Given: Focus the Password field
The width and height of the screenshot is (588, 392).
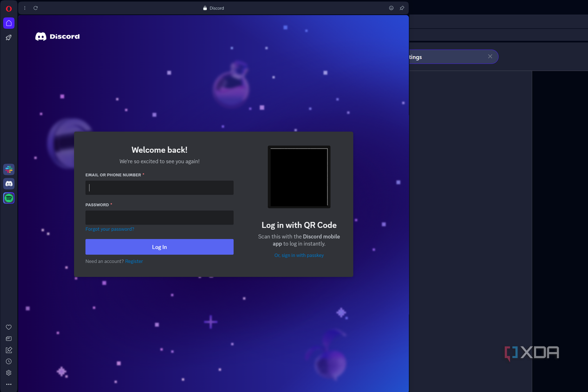Looking at the screenshot, I should tap(159, 217).
